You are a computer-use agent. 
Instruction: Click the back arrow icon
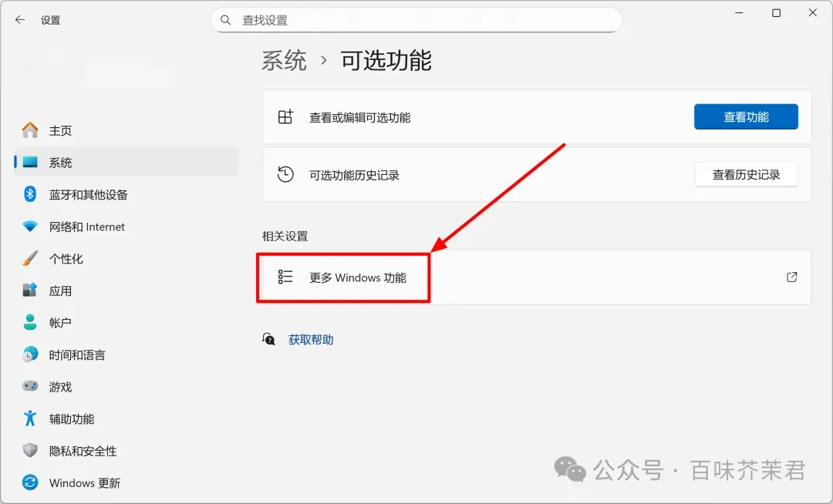[20, 20]
